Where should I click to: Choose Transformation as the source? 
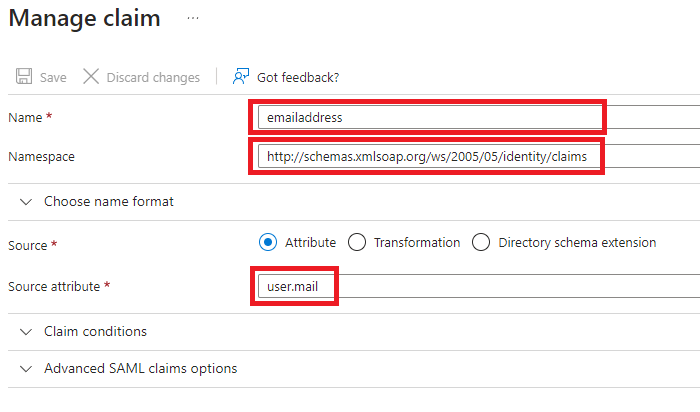[357, 242]
